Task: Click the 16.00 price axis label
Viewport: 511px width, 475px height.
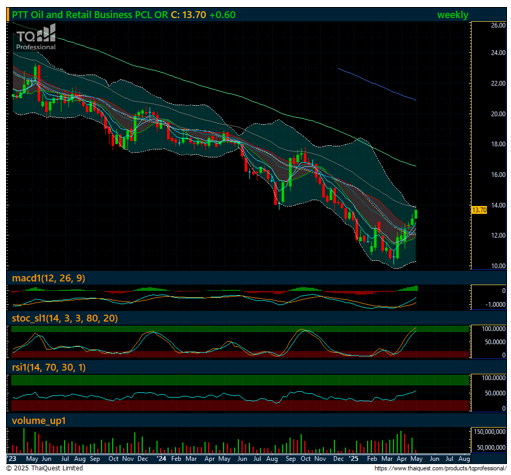Action: [x=498, y=174]
